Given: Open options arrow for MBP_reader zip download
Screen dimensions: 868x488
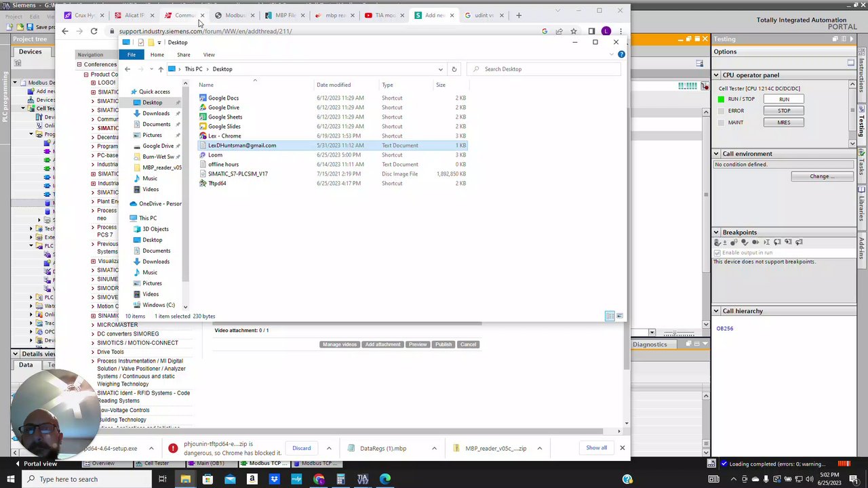Looking at the screenshot, I should [x=539, y=448].
